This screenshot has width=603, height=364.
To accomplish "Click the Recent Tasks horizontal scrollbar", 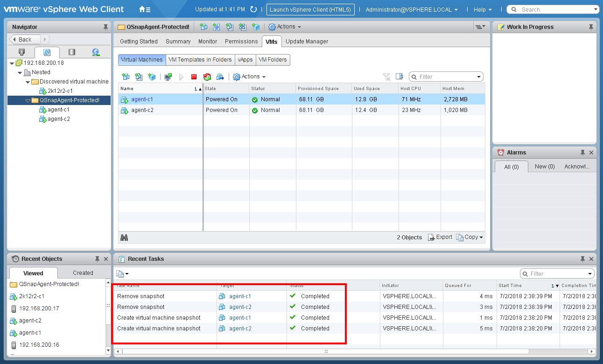I will (x=325, y=351).
